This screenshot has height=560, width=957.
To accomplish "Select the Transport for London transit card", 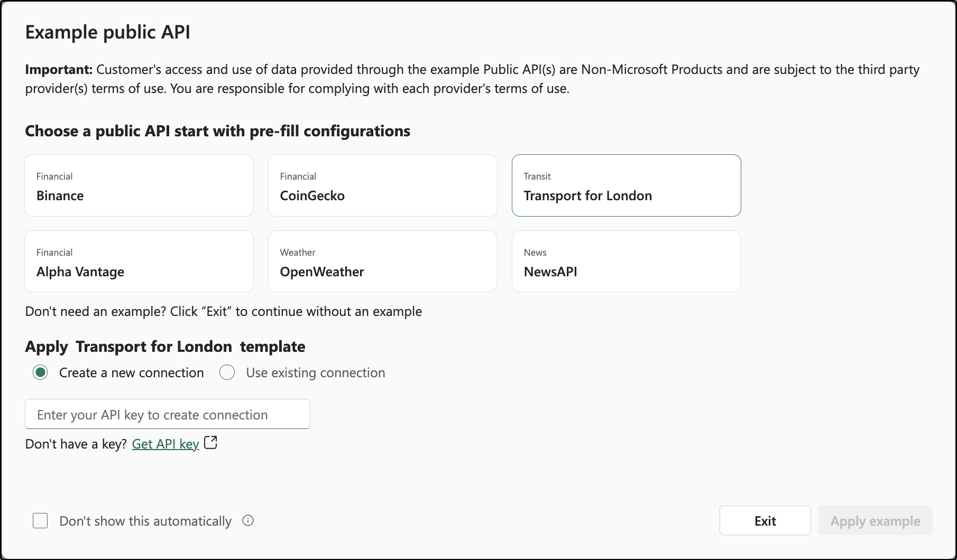I will (626, 185).
